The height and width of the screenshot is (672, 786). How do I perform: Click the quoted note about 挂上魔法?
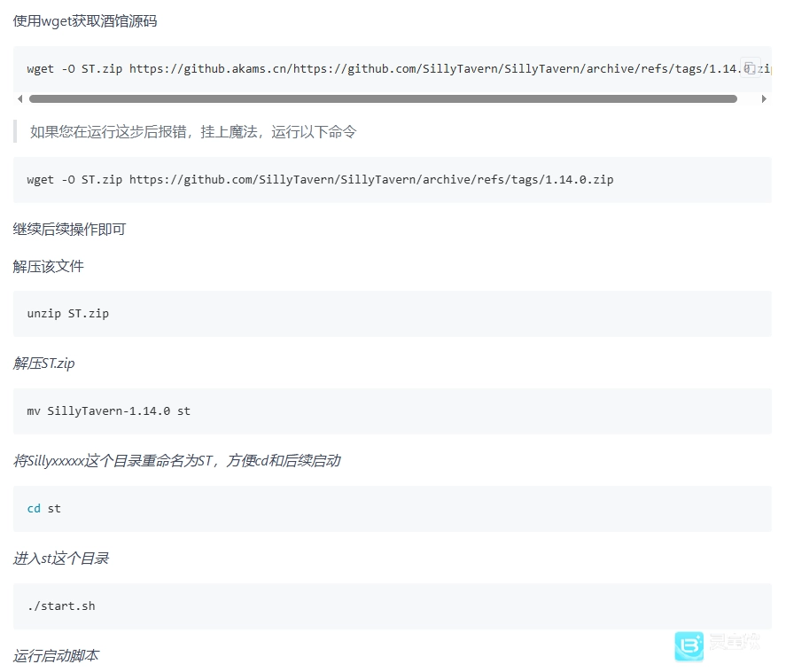pyautogui.click(x=193, y=131)
